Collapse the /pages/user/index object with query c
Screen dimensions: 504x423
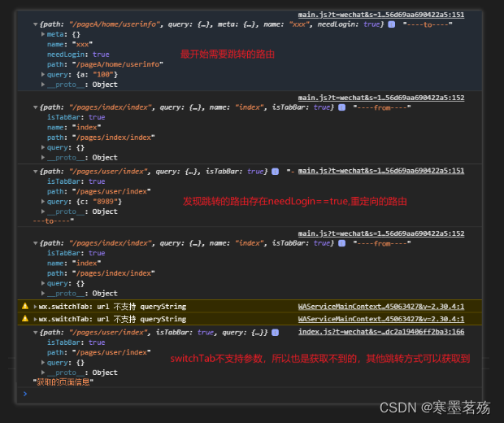pyautogui.click(x=35, y=172)
